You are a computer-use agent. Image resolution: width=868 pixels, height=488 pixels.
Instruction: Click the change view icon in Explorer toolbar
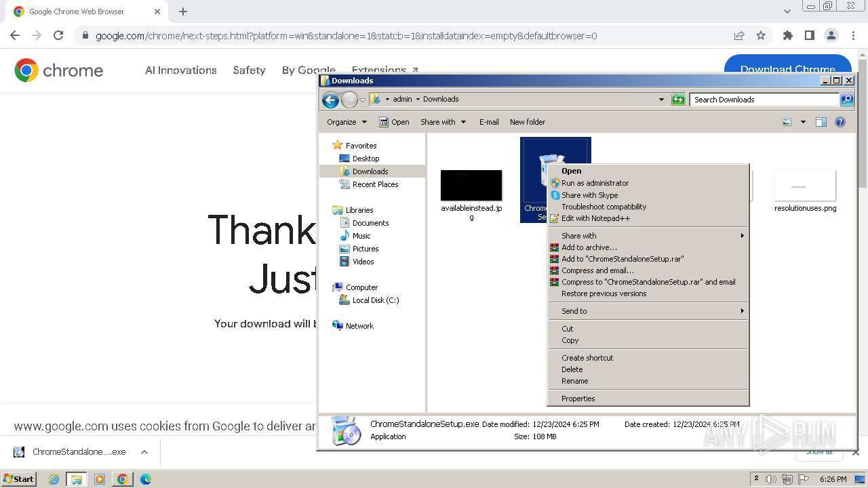pos(787,122)
